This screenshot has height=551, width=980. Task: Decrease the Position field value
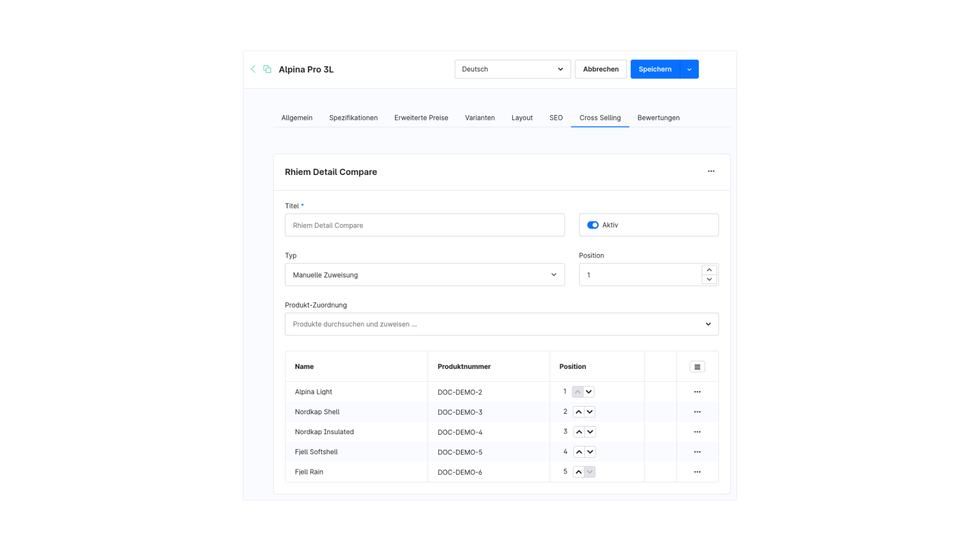click(709, 279)
